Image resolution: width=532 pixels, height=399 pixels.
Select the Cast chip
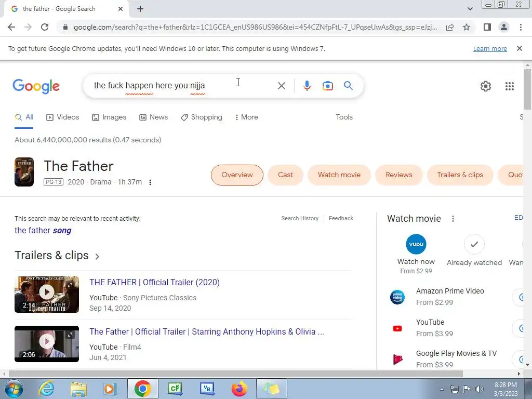pyautogui.click(x=285, y=175)
